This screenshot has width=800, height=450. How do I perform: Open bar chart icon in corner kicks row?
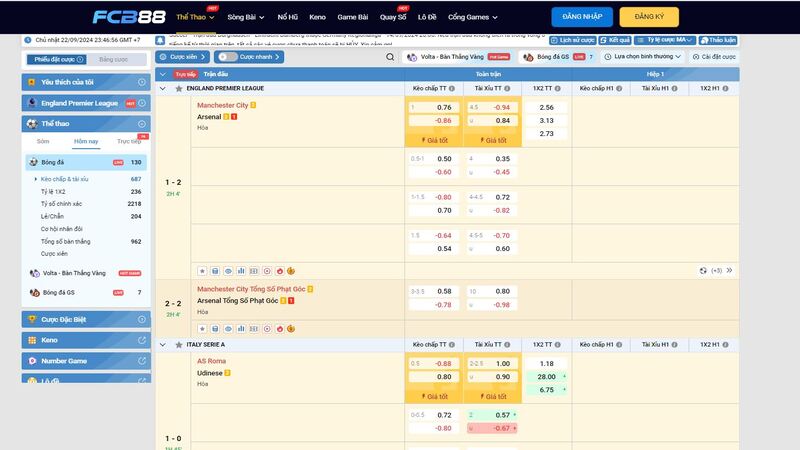(241, 329)
